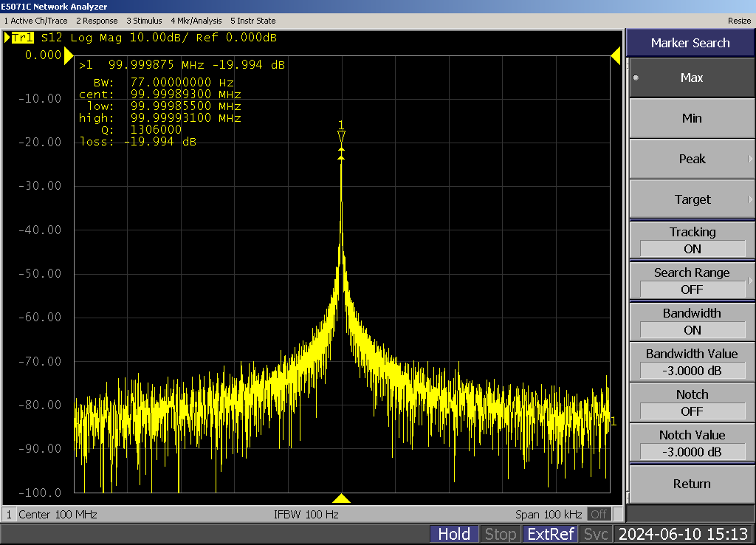Click the marker 1 triangle on the trace peak
This screenshot has width=756, height=545.
[341, 137]
